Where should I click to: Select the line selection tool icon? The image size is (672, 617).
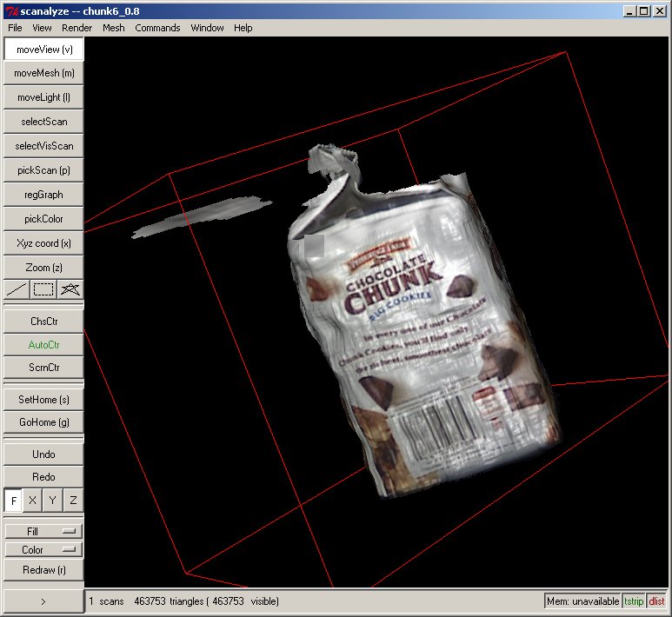(17, 289)
